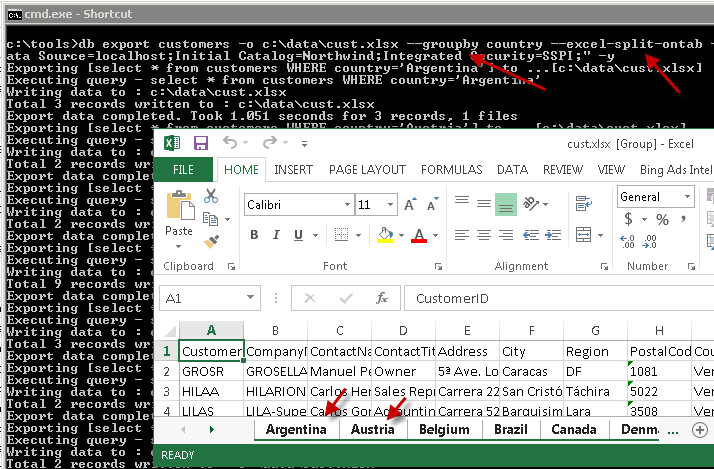Switch to the REVIEW tab
The image size is (714, 469).
coord(562,170)
